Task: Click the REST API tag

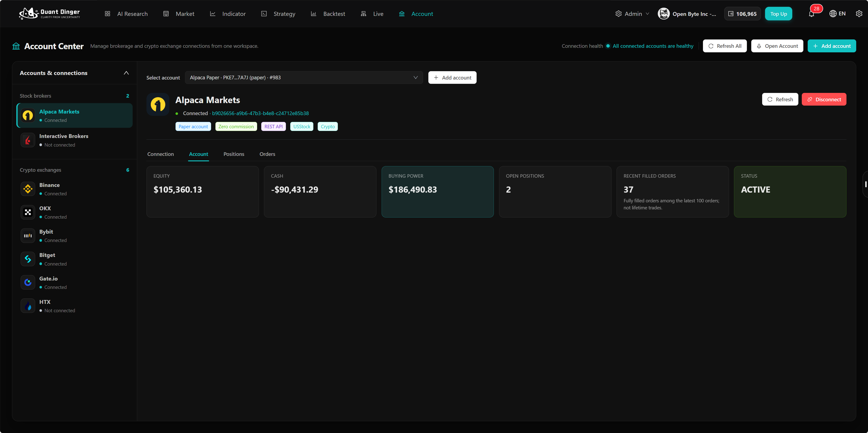Action: point(273,127)
